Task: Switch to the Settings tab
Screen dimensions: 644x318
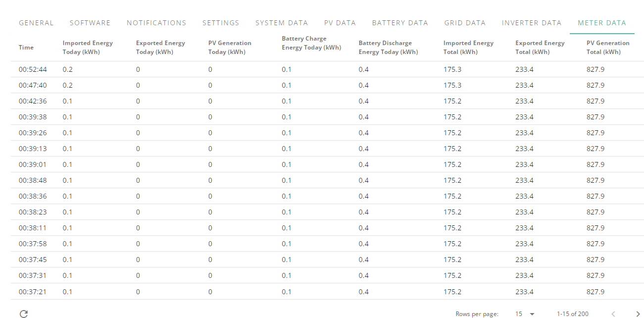Action: tap(221, 23)
